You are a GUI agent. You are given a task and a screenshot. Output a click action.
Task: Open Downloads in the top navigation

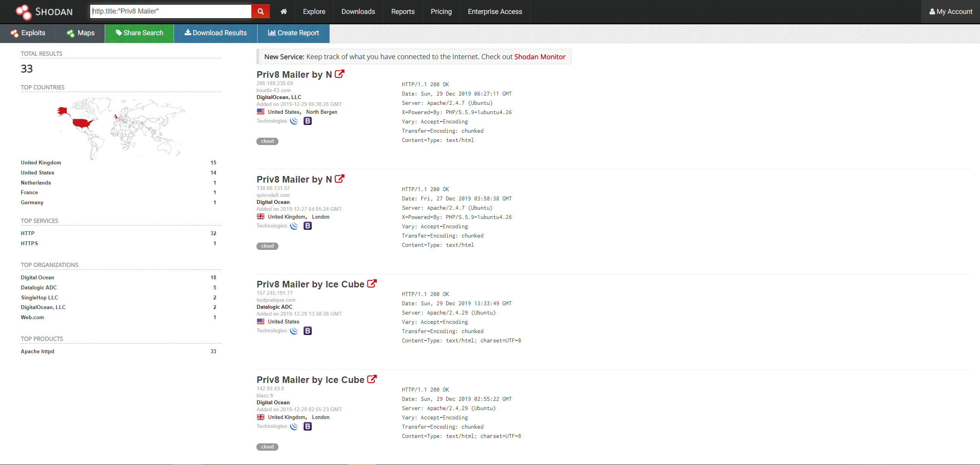[x=358, y=12]
